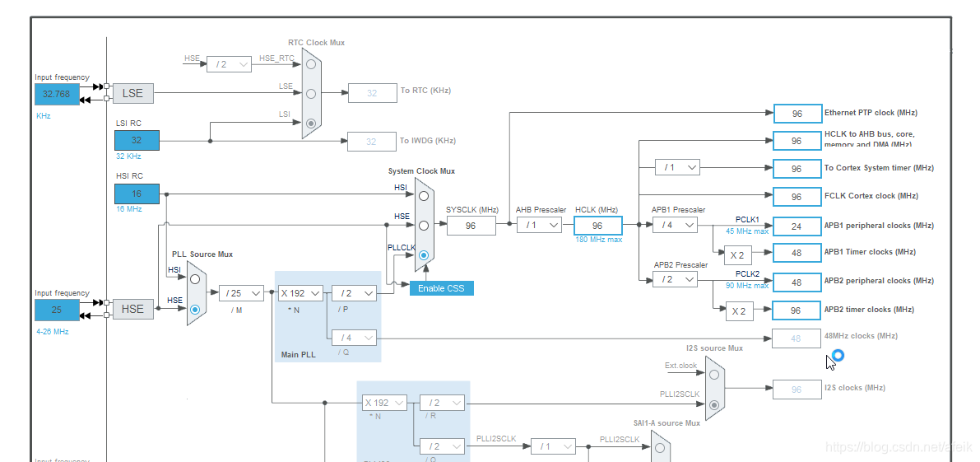Open Main PLL /4 Q divider dropdown
The width and height of the screenshot is (980, 462).
pyautogui.click(x=354, y=338)
